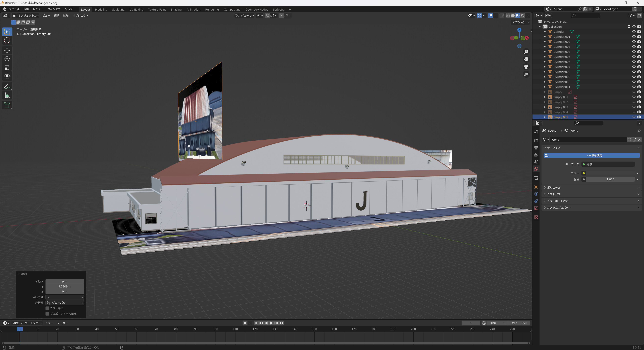The height and width of the screenshot is (350, 644).
Task: Switch perspective/orthographic with the grid gizmo
Action: [x=526, y=74]
